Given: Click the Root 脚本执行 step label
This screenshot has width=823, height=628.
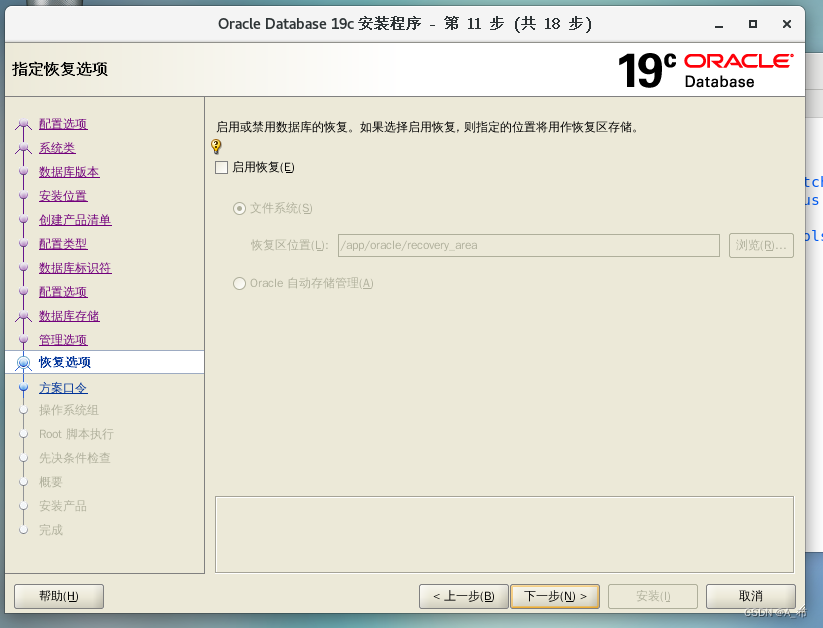Looking at the screenshot, I should [x=76, y=434].
